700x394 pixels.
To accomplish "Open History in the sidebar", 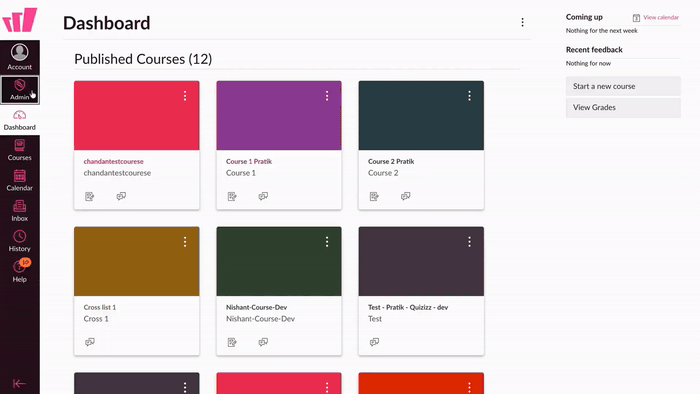I will click(x=20, y=241).
